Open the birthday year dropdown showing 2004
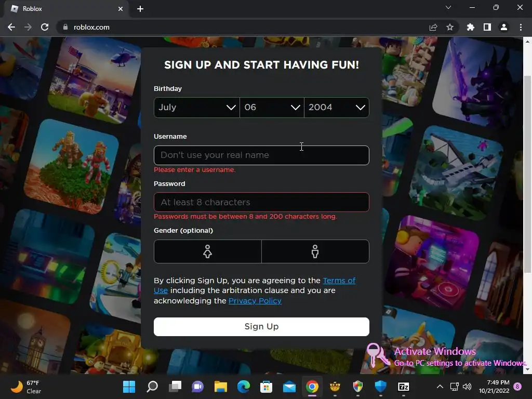Image resolution: width=532 pixels, height=399 pixels. (x=337, y=108)
